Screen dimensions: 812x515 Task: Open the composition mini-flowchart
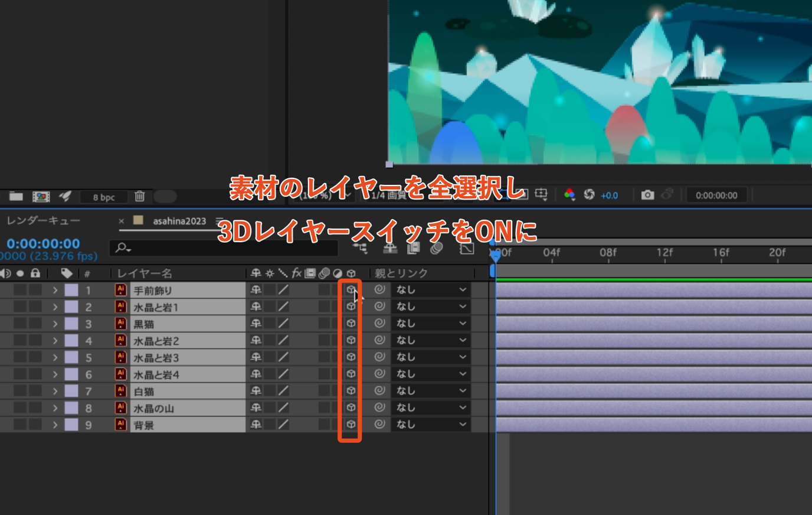tap(360, 249)
